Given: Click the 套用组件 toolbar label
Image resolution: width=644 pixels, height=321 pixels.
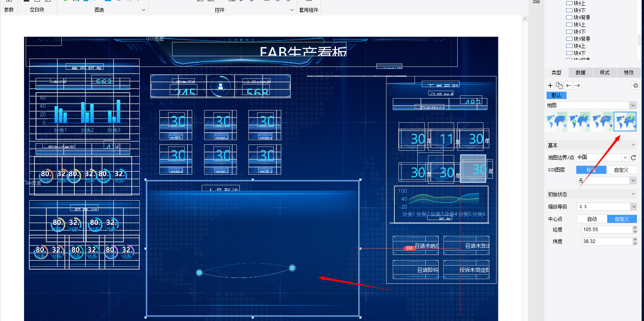Looking at the screenshot, I should tap(309, 10).
